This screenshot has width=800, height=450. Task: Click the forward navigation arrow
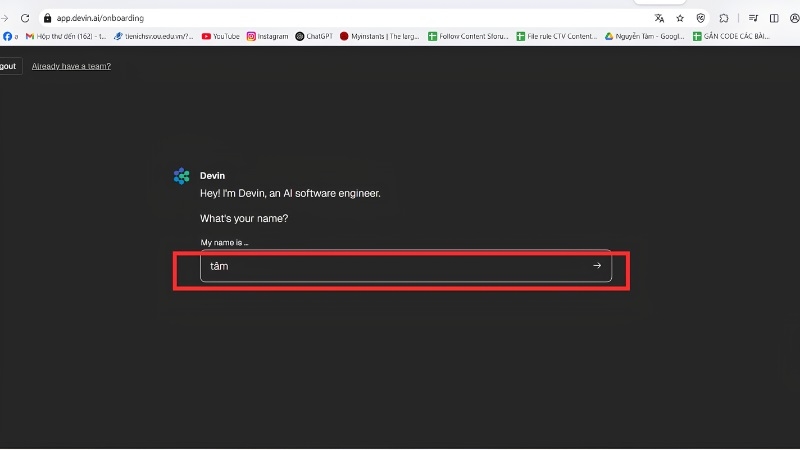pos(5,18)
